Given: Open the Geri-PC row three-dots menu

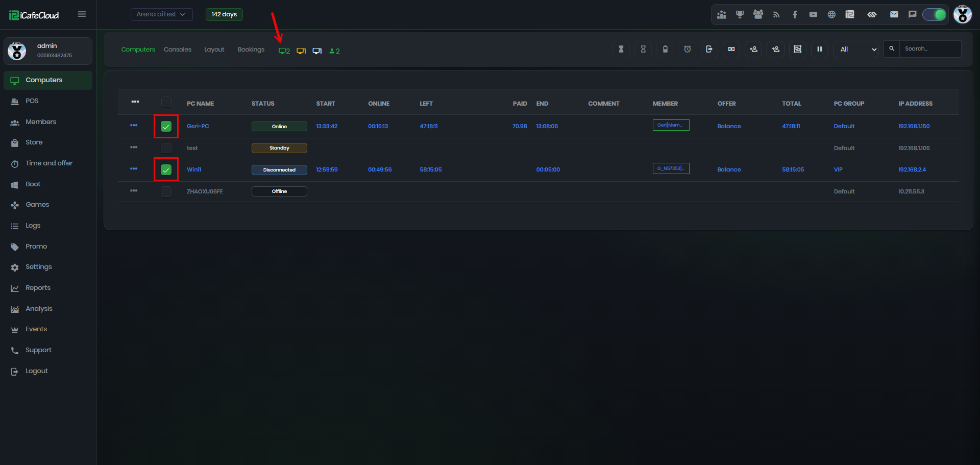Looking at the screenshot, I should tap(134, 125).
